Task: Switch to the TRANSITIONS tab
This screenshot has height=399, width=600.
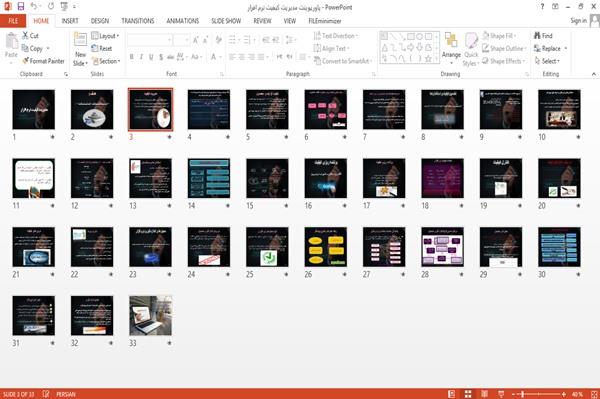Action: click(138, 21)
